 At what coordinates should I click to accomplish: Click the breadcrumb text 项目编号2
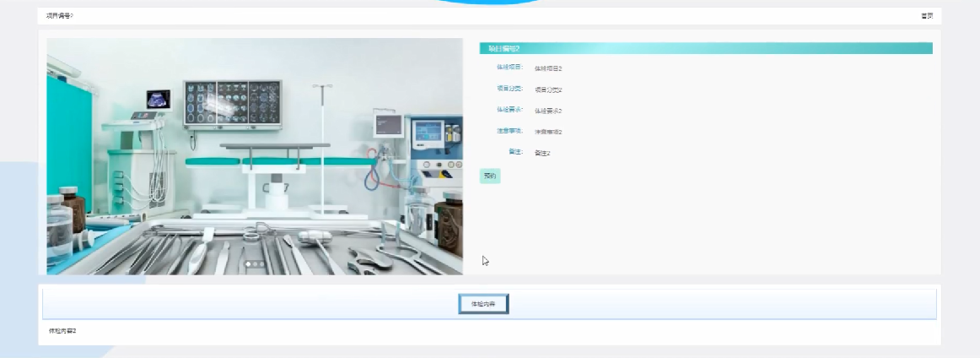coord(59,16)
